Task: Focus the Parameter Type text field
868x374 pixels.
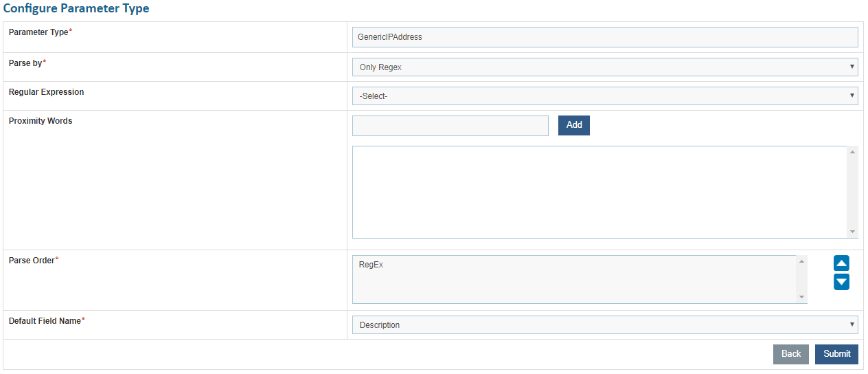Action: tap(605, 37)
